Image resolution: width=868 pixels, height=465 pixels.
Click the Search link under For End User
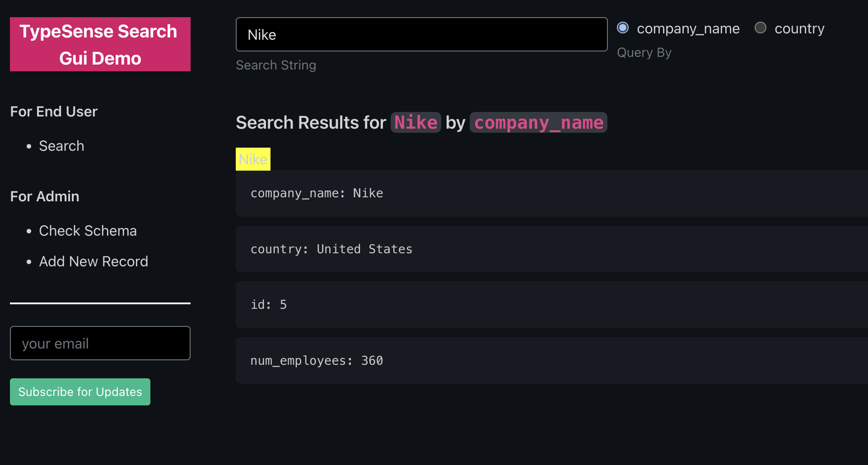[61, 145]
